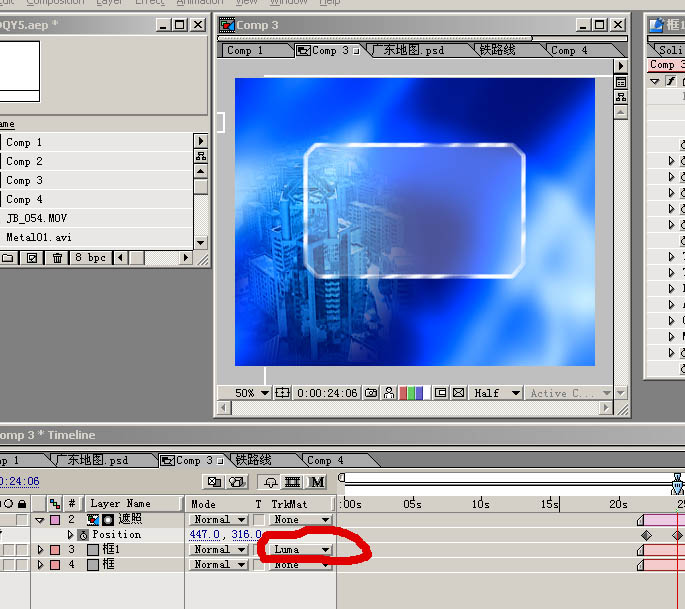Viewport: 685px width, 609px height.
Task: Toggle the enable frame blending film icon
Action: (292, 482)
